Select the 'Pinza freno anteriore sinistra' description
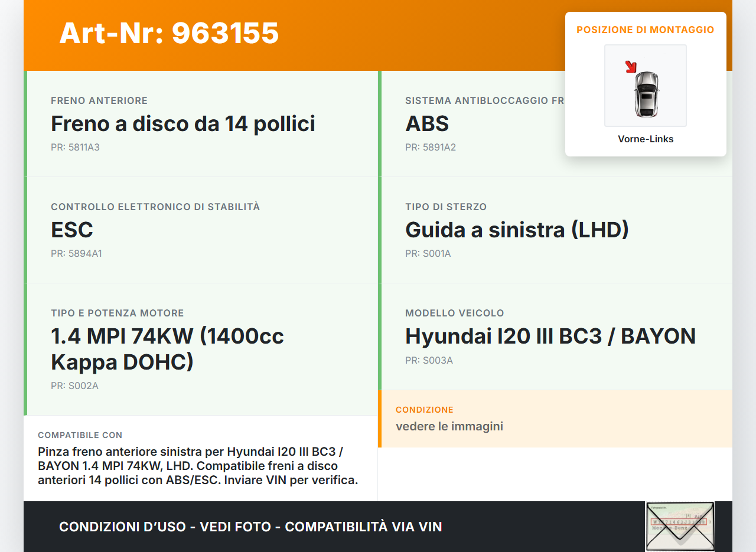The width and height of the screenshot is (756, 552). coord(198,466)
